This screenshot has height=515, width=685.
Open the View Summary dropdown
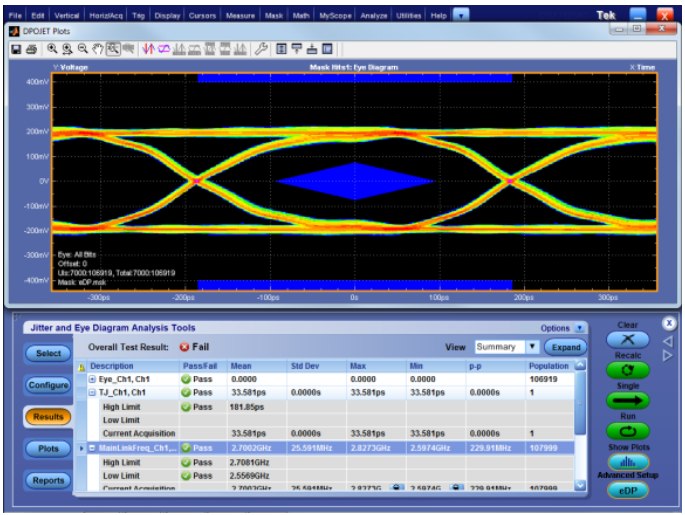point(533,347)
